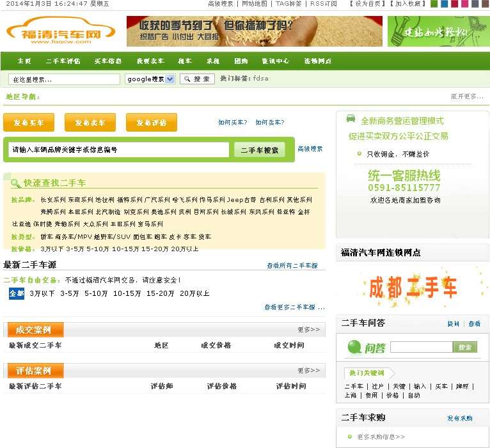Select the 20万以上 tab under 最新二手车源
The image size is (490, 448).
pyautogui.click(x=194, y=293)
